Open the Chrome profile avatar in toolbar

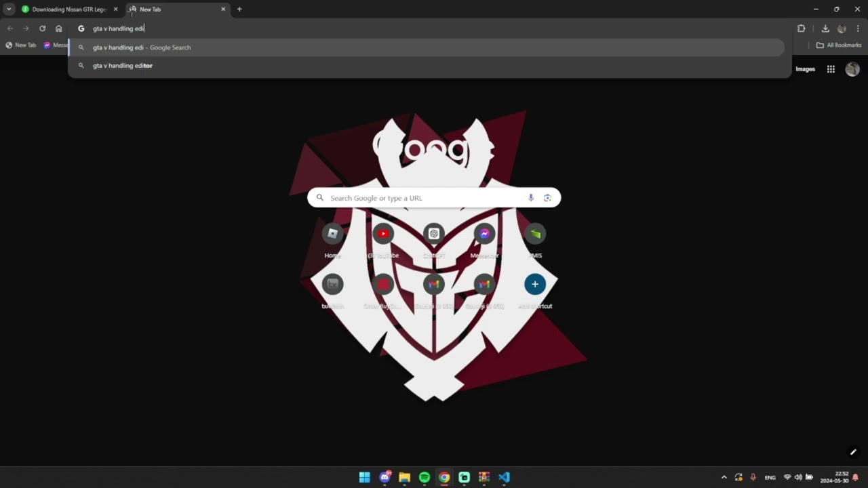coord(842,28)
